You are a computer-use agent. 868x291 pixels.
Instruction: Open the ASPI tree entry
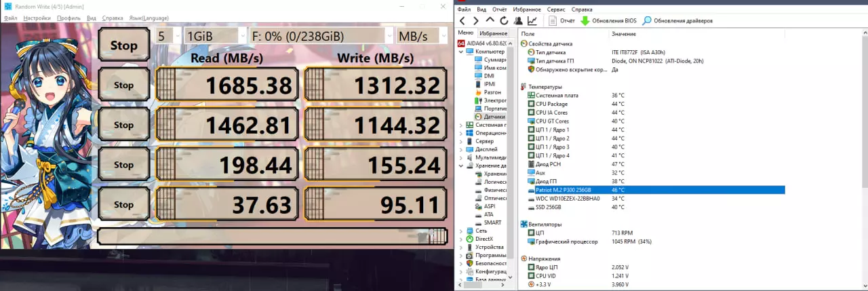coord(485,206)
